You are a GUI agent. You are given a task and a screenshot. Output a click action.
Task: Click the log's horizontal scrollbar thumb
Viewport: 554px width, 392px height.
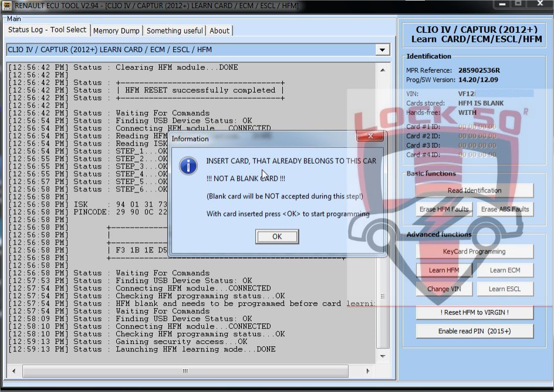click(x=186, y=371)
